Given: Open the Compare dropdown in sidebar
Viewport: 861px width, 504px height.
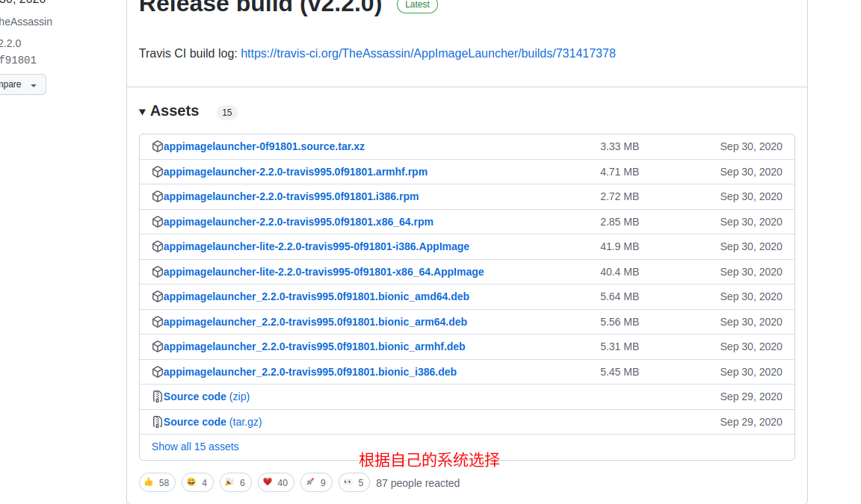Looking at the screenshot, I should click(22, 84).
